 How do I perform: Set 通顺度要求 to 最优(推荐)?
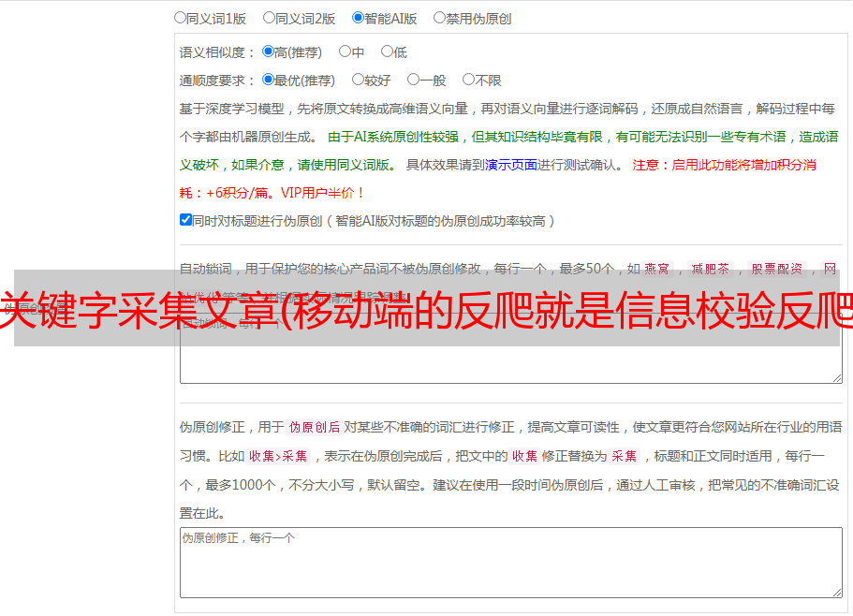(x=268, y=80)
